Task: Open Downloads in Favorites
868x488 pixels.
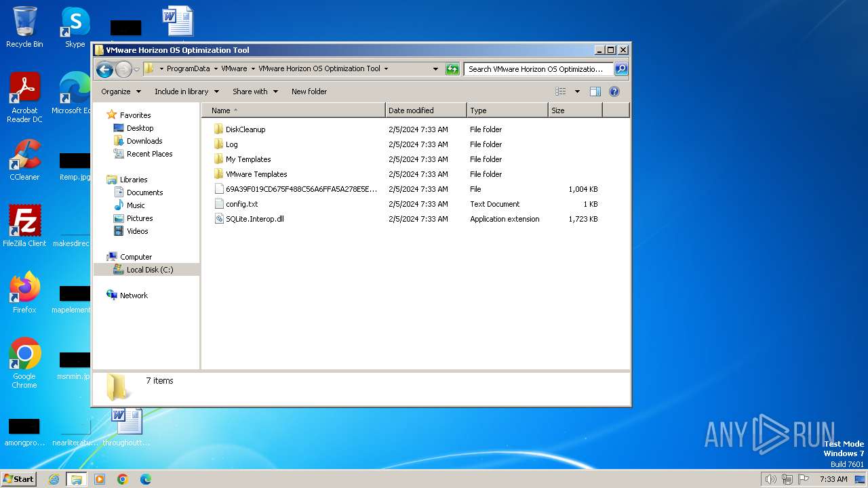Action: (144, 141)
